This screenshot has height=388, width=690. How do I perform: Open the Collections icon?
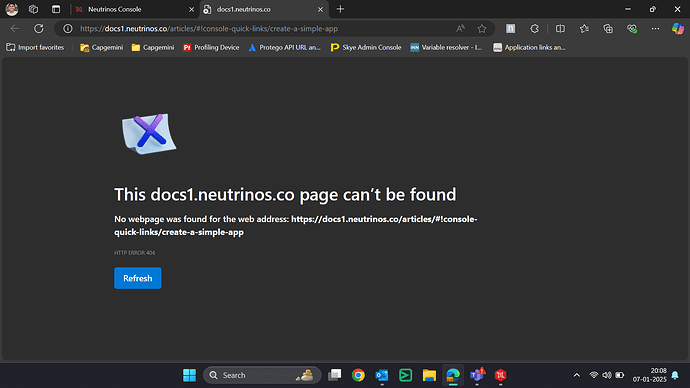[x=608, y=29]
